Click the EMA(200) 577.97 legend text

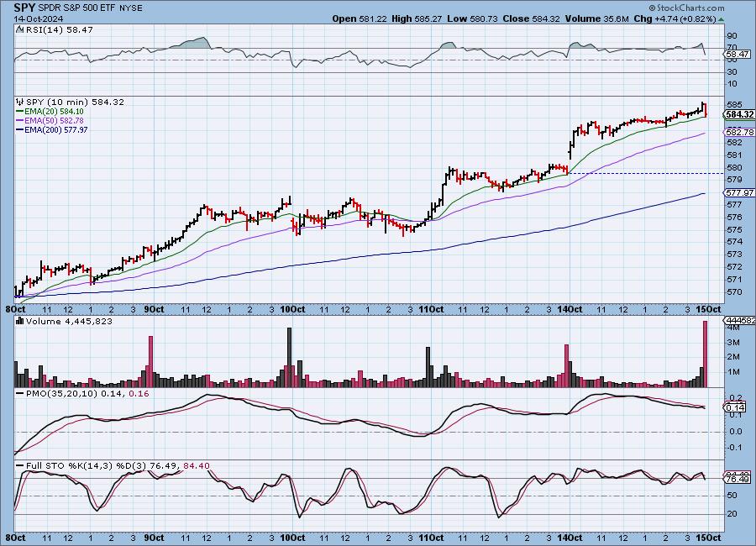coord(56,129)
